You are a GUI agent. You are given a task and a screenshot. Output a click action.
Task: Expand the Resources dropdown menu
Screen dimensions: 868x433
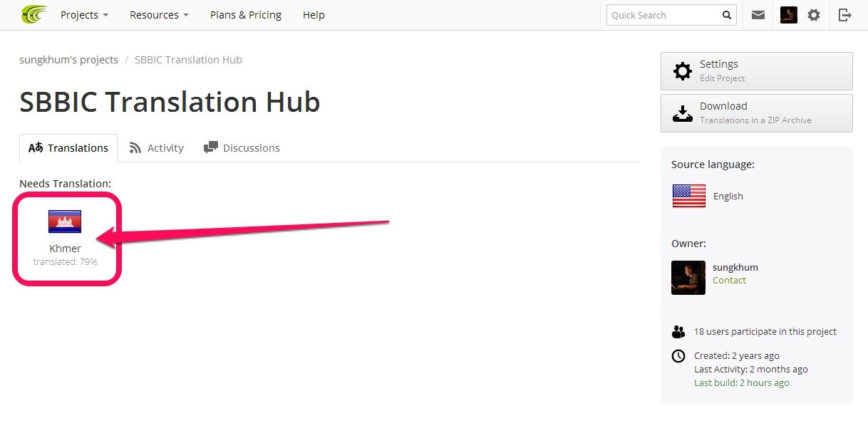point(159,15)
